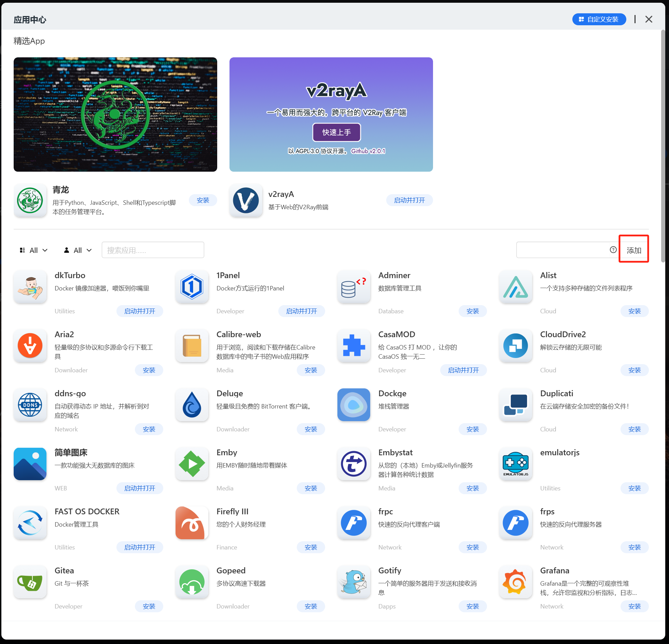The image size is (669, 644).
Task: Click the ddns-go globe icon
Action: [30, 405]
